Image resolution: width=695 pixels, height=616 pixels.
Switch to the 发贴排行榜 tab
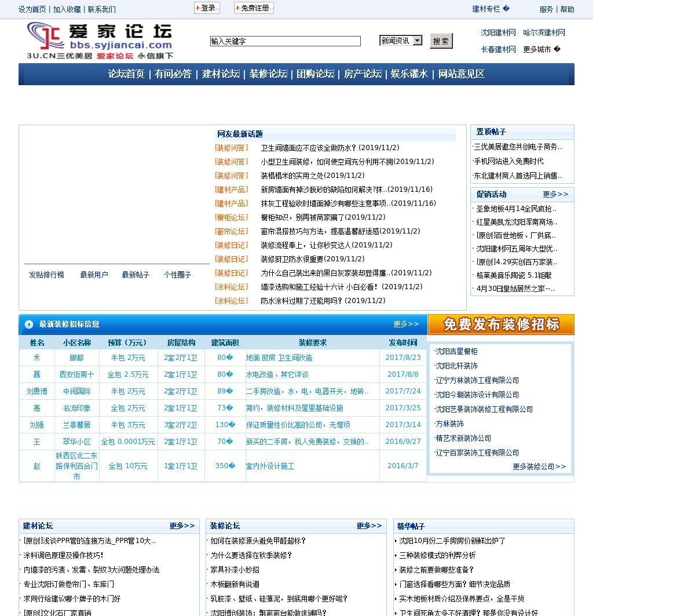(x=46, y=275)
